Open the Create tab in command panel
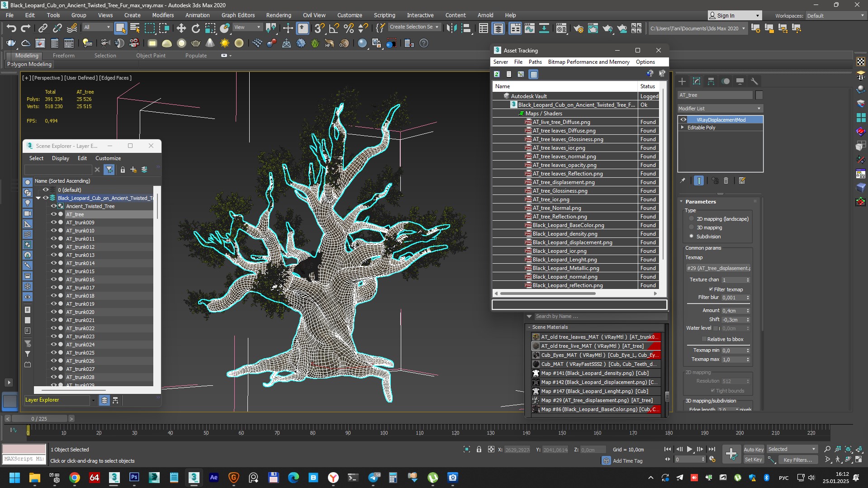 coord(682,81)
